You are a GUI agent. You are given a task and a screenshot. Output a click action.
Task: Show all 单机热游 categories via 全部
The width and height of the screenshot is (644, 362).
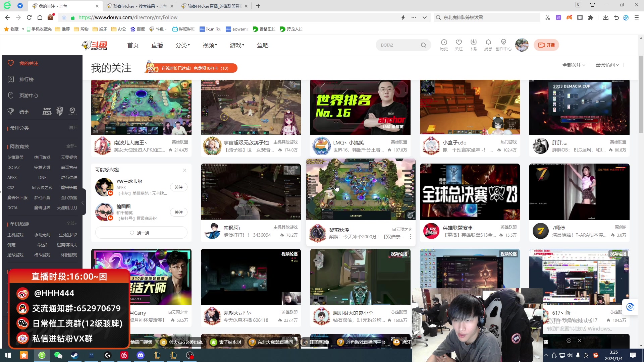coord(71,224)
